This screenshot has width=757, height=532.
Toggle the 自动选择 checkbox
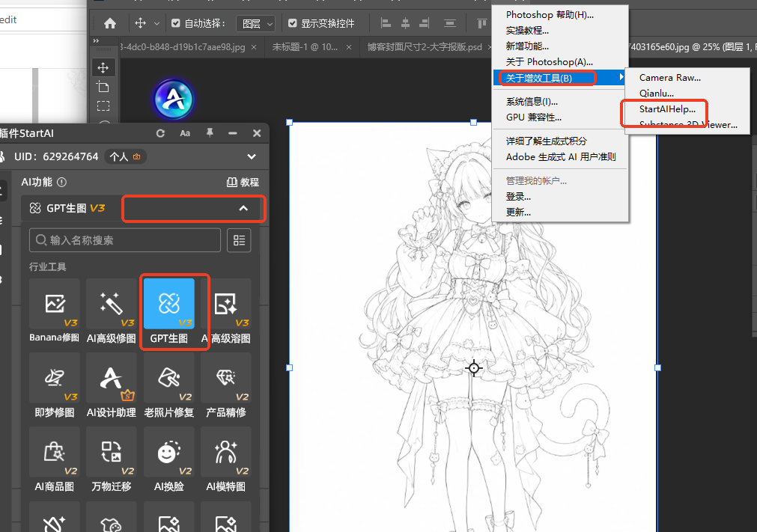click(x=176, y=23)
